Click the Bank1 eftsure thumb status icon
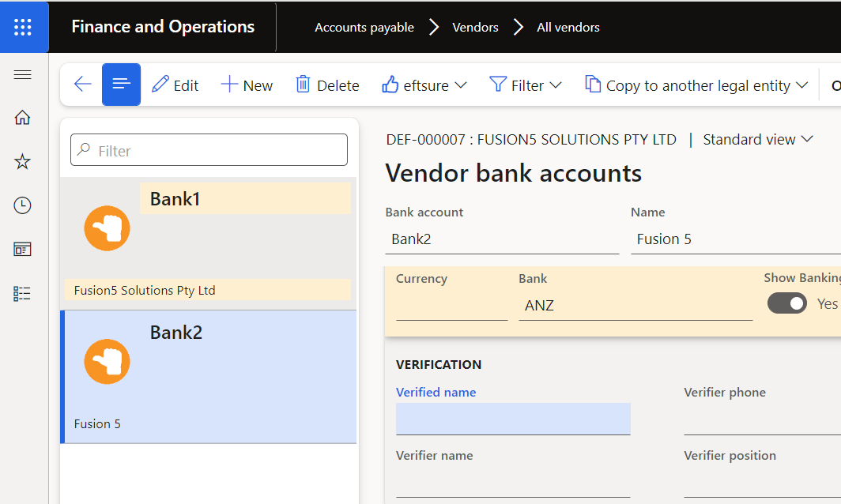Viewport: 841px width, 504px height. [x=107, y=228]
